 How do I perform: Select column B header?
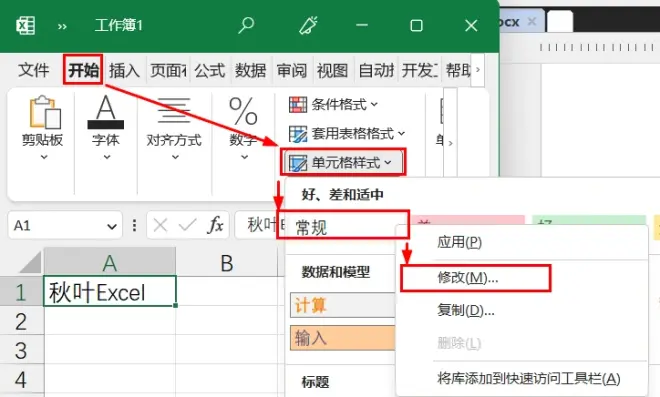pos(227,263)
